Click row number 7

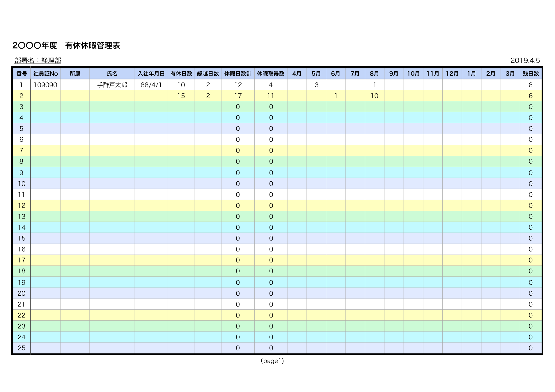[x=21, y=150]
